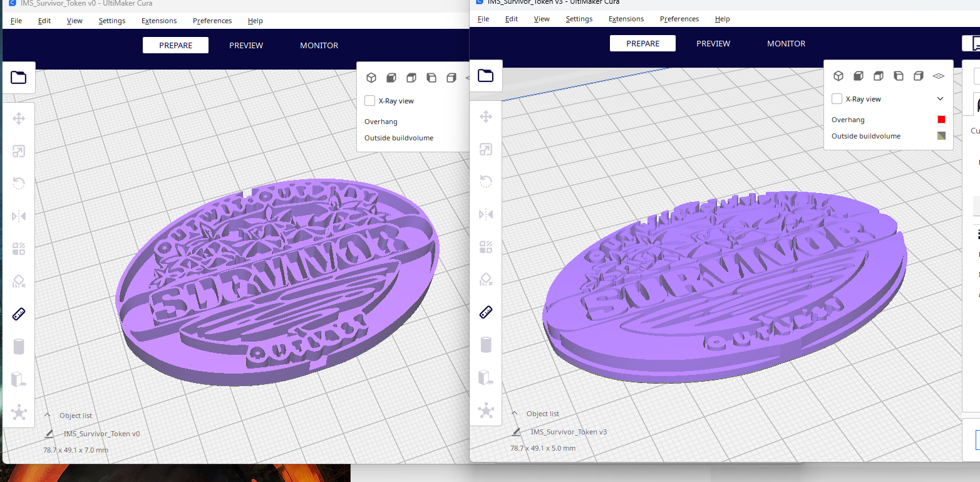Viewport: 980px width, 482px height.
Task: Select the PREPARE stage in v3 window
Action: [x=642, y=43]
